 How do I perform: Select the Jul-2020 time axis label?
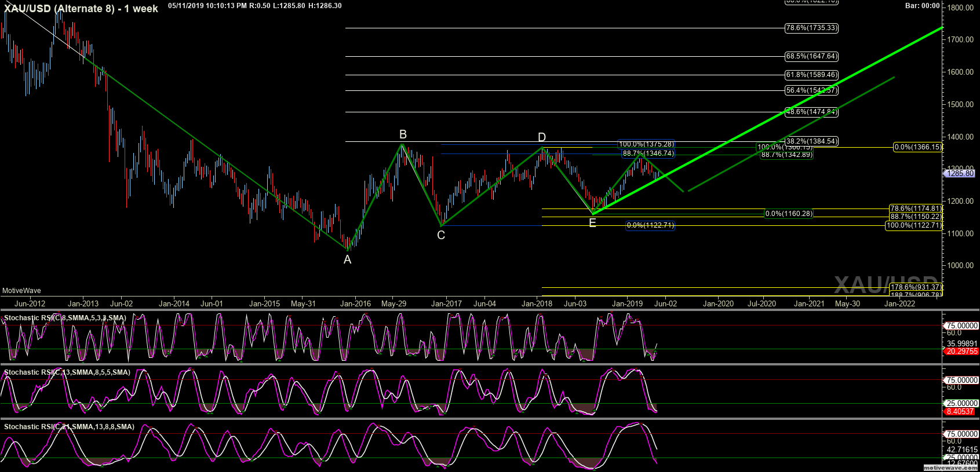click(762, 303)
